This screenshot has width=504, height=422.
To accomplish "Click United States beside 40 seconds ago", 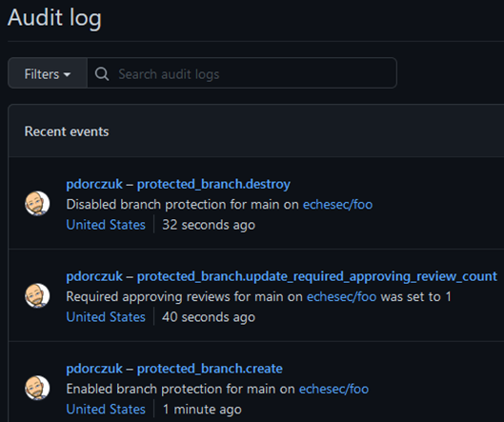I will click(x=106, y=317).
